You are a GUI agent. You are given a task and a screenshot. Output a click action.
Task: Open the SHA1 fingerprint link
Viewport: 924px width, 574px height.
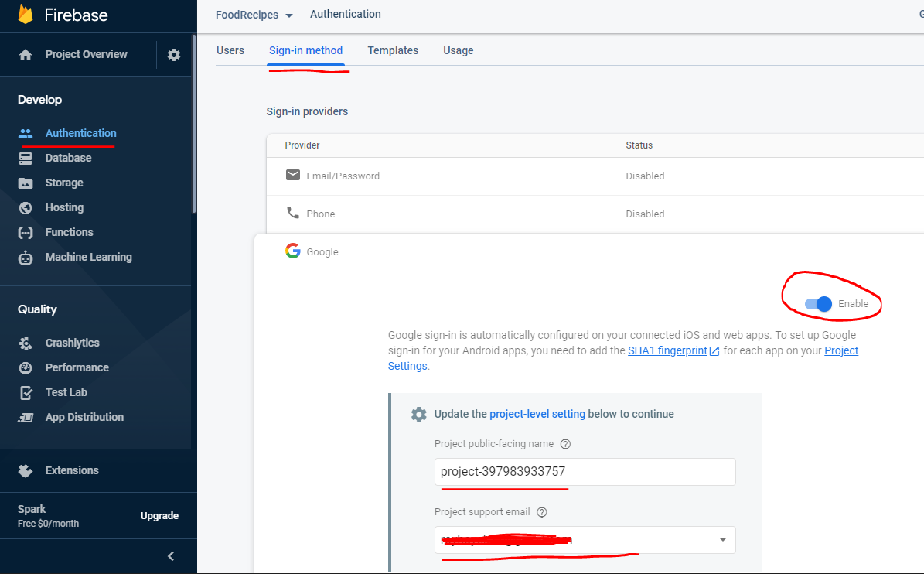tap(667, 350)
